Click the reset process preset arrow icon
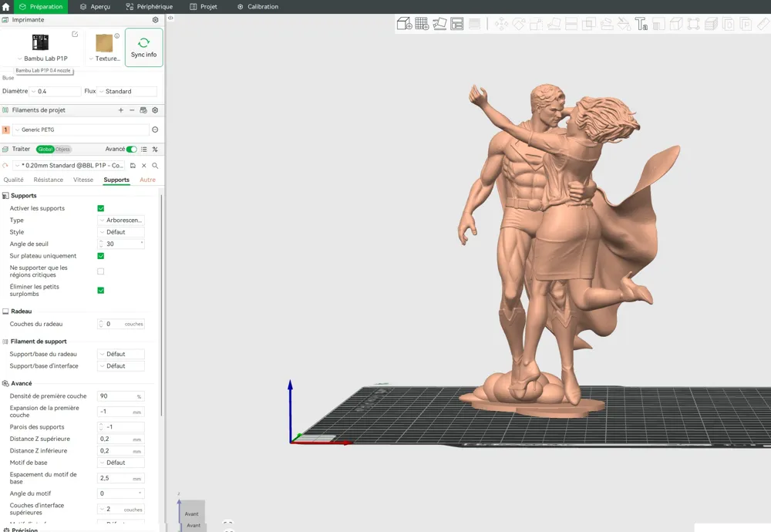771x532 pixels. [x=5, y=166]
